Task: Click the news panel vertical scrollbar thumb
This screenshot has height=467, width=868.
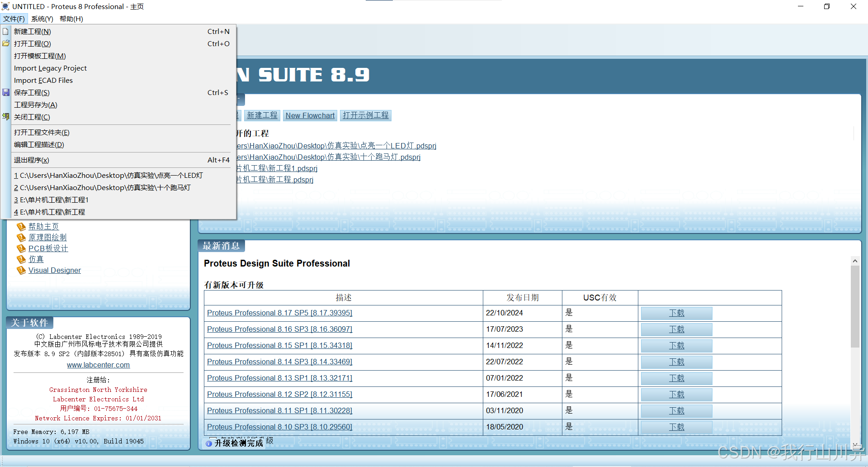Action: click(855, 306)
